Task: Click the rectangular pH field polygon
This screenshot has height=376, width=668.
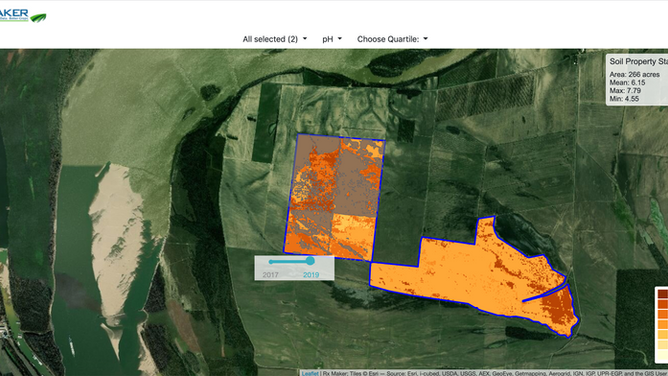Action: (x=335, y=197)
